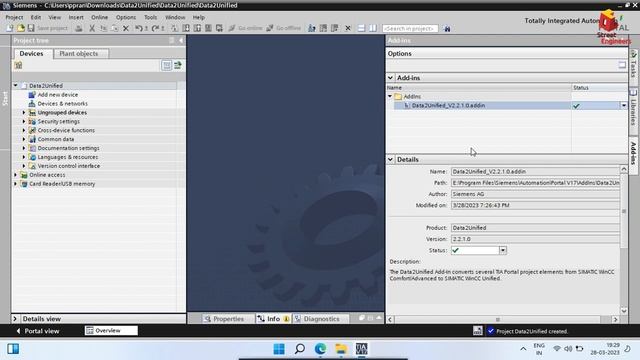Collapse the Addins folder in list

[x=390, y=97]
